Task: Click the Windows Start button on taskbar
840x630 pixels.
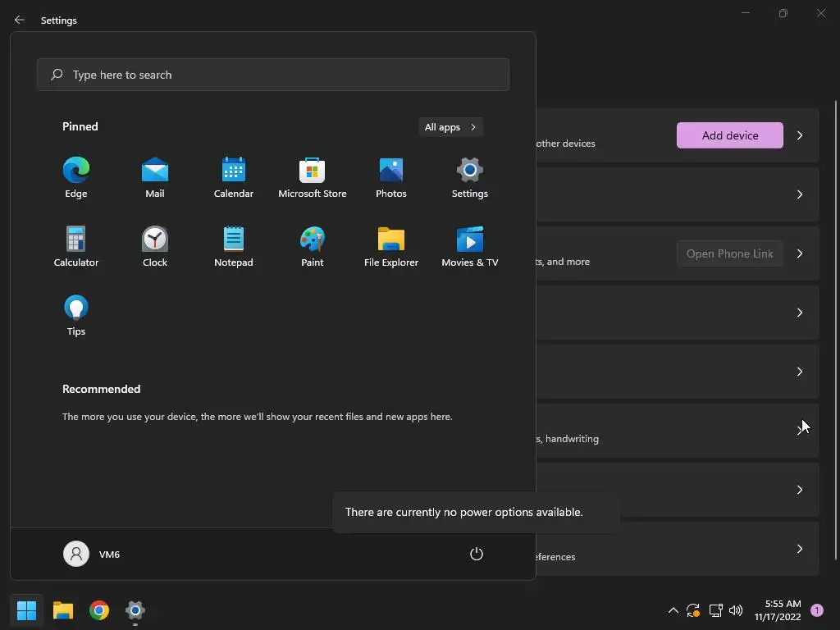Action: click(x=26, y=610)
